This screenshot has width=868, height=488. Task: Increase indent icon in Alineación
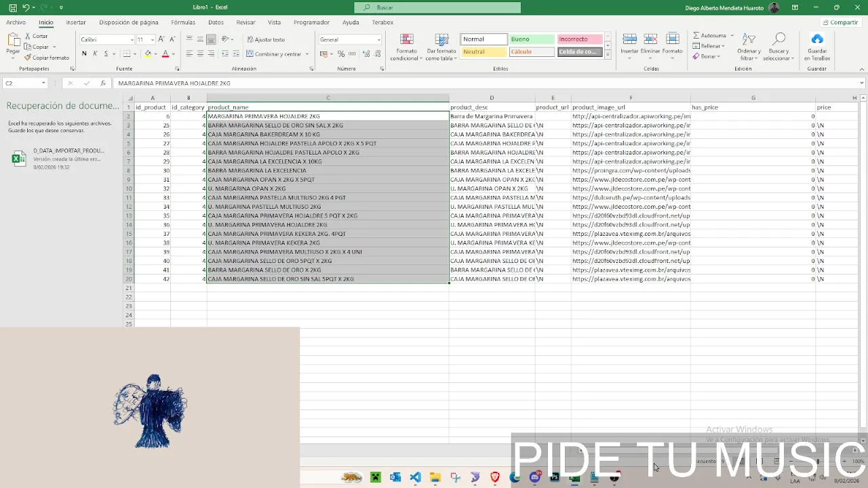pyautogui.click(x=236, y=54)
